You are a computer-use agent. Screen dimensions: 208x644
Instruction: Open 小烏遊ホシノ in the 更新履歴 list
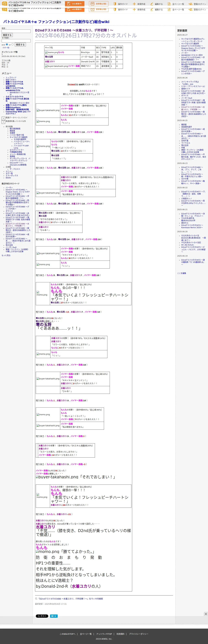click(x=186, y=198)
